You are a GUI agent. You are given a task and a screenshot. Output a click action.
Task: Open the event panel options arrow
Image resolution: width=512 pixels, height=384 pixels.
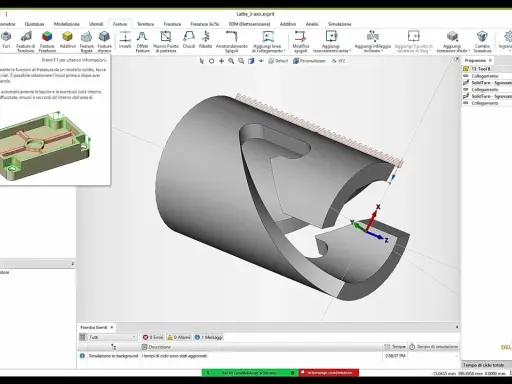pyautogui.click(x=457, y=327)
